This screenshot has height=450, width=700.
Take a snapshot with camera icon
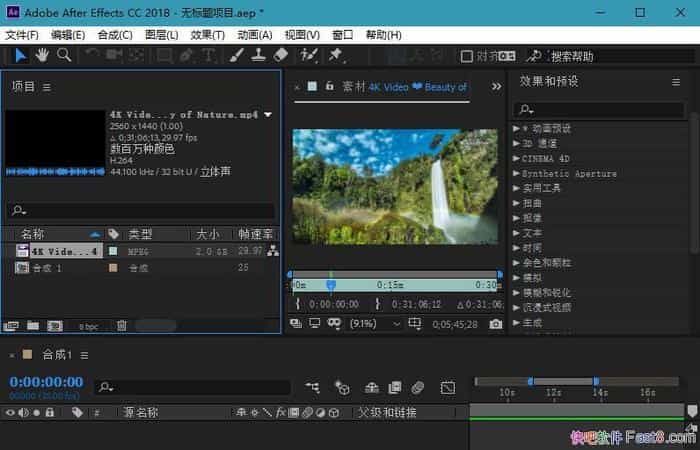[496, 324]
